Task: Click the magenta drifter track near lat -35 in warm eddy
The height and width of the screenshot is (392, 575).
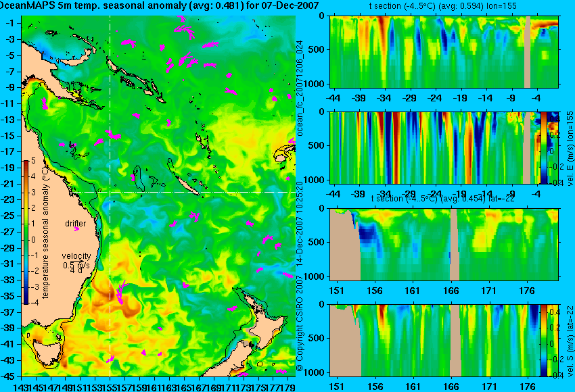Action: (120, 291)
